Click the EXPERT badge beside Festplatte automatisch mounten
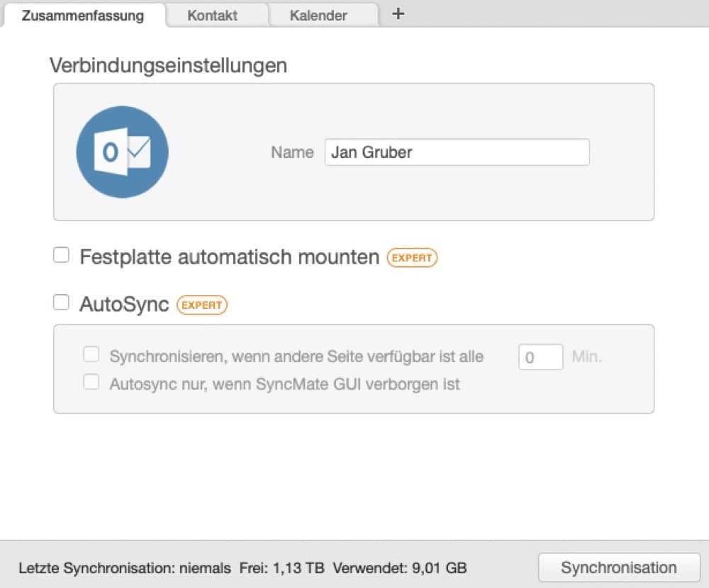This screenshot has height=588, width=709. coord(412,258)
